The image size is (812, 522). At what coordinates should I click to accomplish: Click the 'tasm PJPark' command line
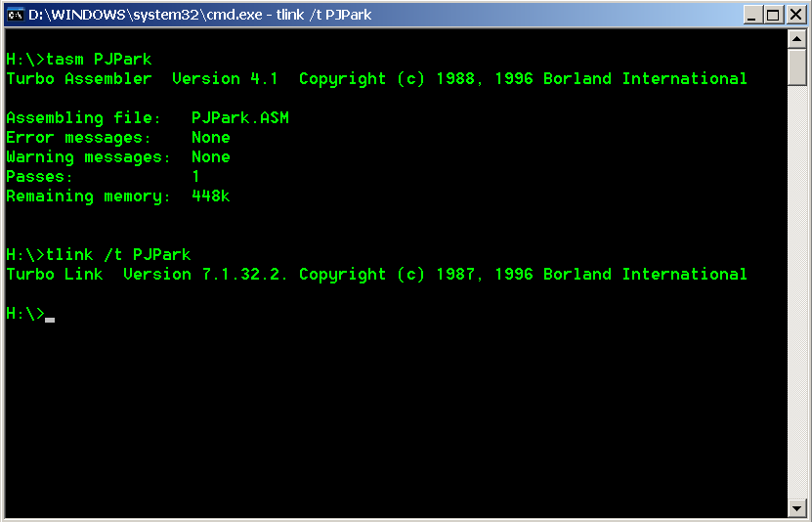[79, 59]
